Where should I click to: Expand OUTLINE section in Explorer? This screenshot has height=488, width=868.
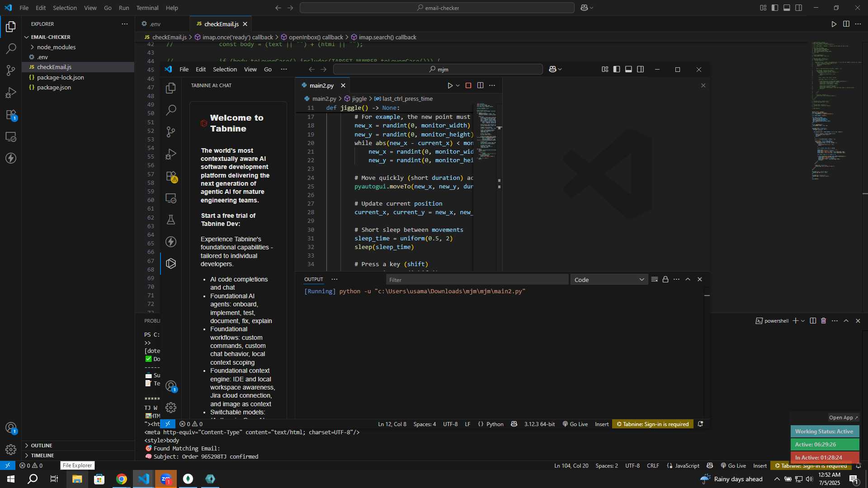(x=42, y=446)
